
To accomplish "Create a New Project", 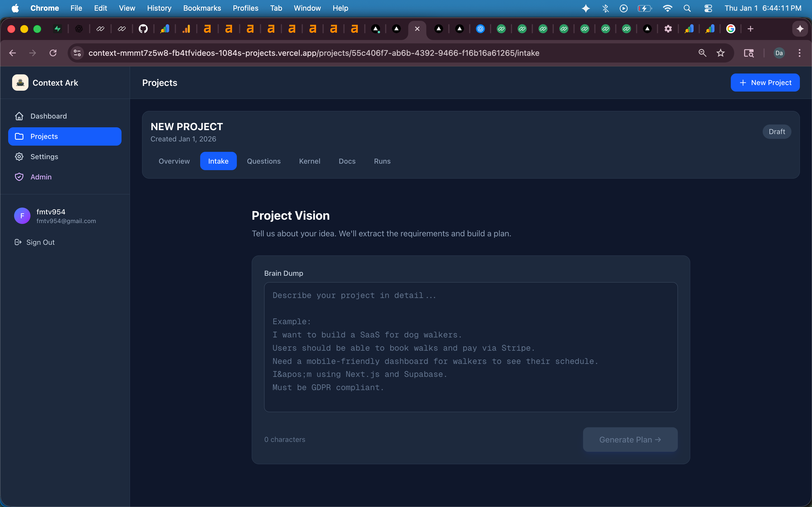I will (x=765, y=83).
